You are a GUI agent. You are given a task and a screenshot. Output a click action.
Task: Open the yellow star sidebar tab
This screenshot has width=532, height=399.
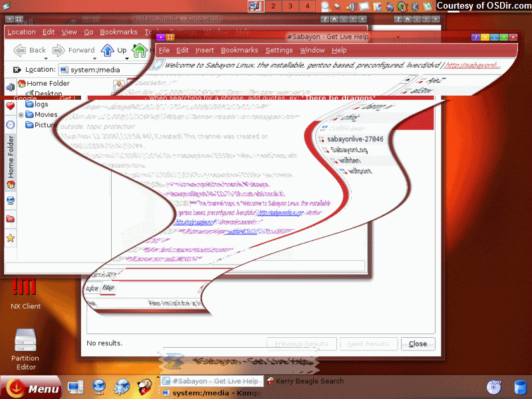click(x=10, y=238)
